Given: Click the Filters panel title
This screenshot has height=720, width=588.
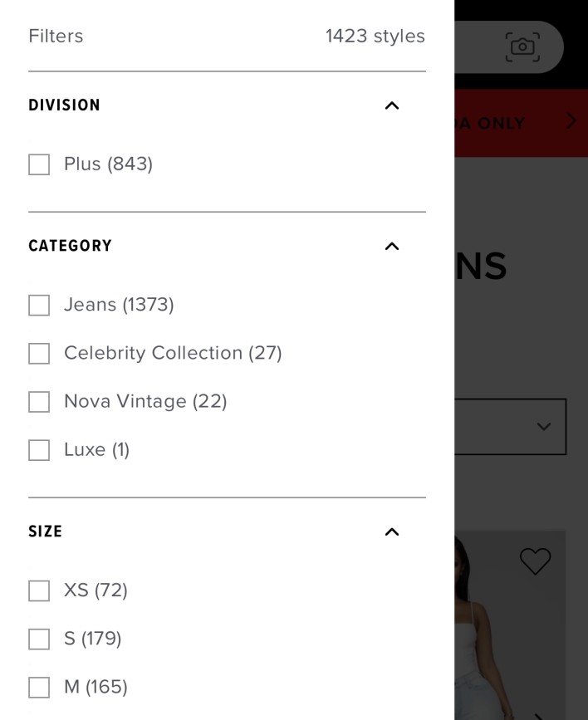Looking at the screenshot, I should 56,37.
